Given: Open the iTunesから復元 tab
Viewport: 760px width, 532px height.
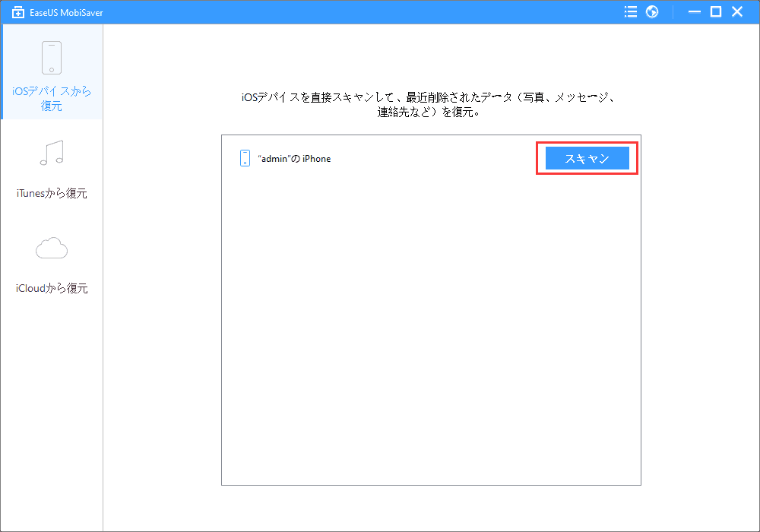Looking at the screenshot, I should point(52,169).
